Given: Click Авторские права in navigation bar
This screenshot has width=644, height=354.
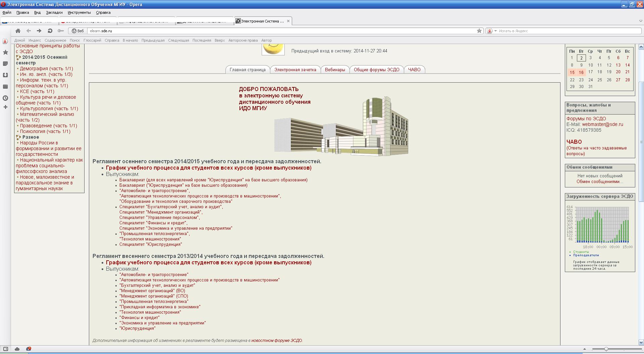Looking at the screenshot, I should pos(243,40).
